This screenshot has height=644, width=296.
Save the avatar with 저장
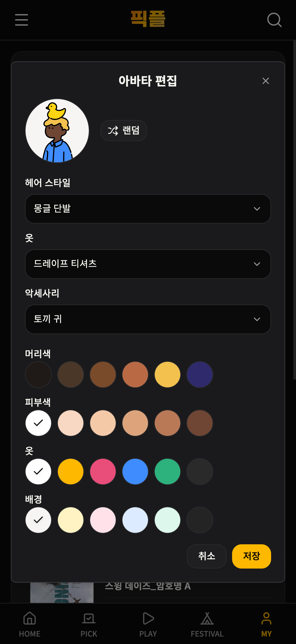252,556
